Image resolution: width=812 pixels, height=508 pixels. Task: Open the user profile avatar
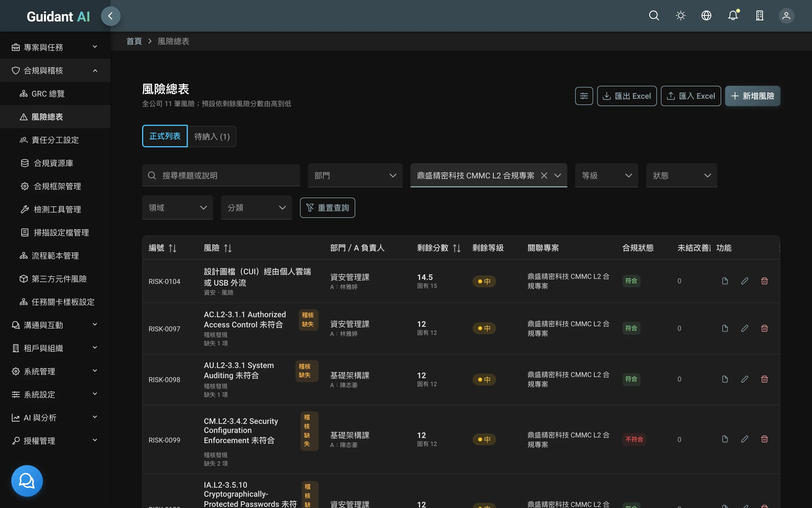(x=786, y=16)
